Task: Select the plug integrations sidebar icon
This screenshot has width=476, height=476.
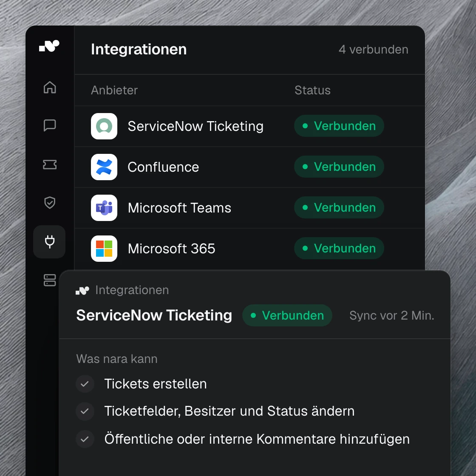Action: click(x=49, y=242)
